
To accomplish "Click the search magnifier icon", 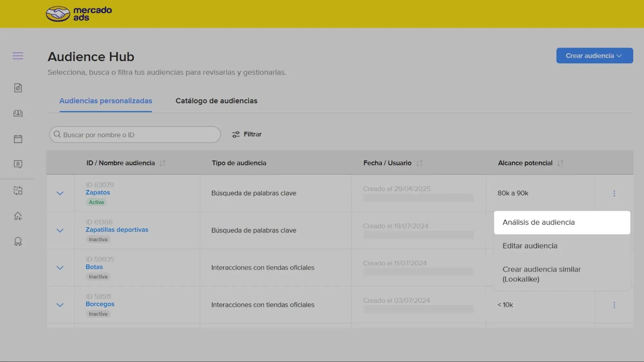I will [57, 134].
